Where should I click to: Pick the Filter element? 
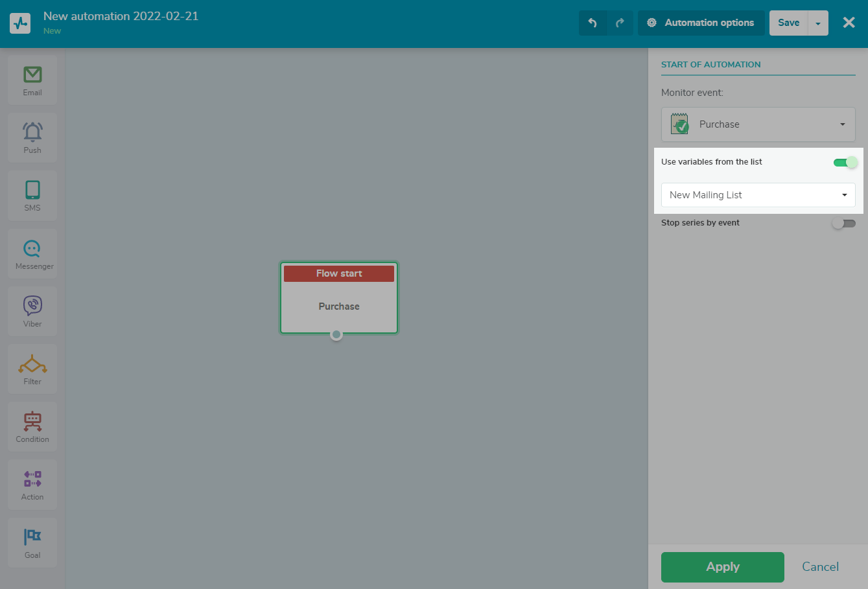click(32, 369)
